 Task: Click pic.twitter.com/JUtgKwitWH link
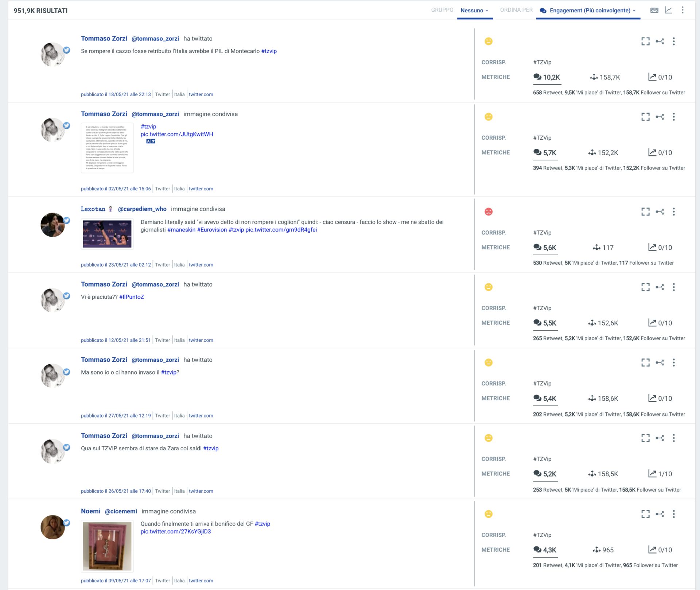click(177, 134)
